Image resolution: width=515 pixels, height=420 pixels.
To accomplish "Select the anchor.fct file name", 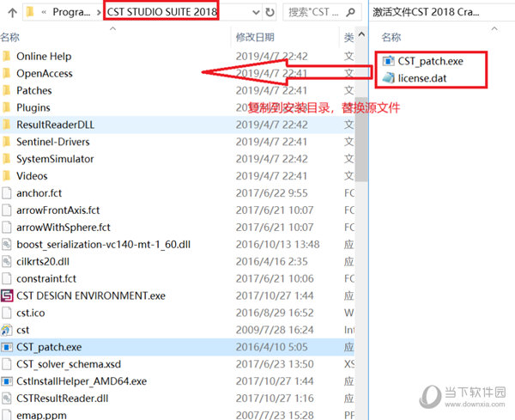I will [39, 193].
